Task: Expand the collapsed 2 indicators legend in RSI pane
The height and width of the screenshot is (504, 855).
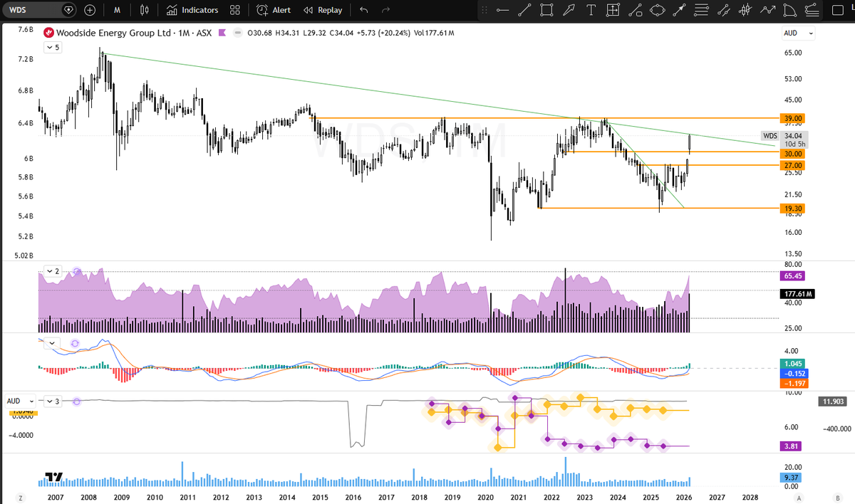Action: coord(53,272)
